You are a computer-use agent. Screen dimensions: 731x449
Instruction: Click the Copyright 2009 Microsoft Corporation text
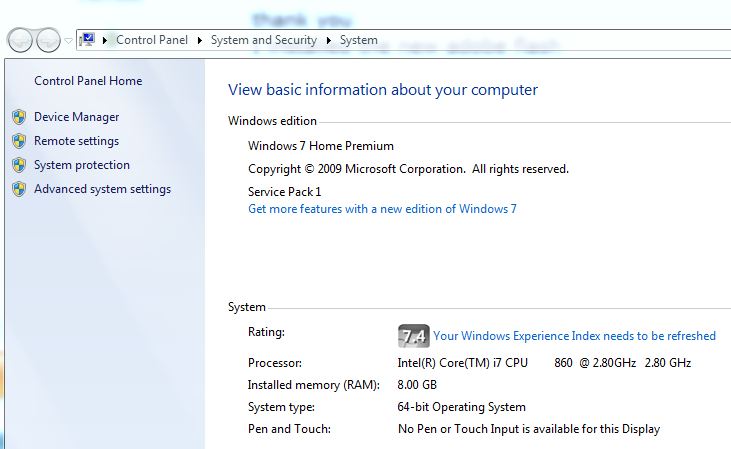[x=408, y=169]
